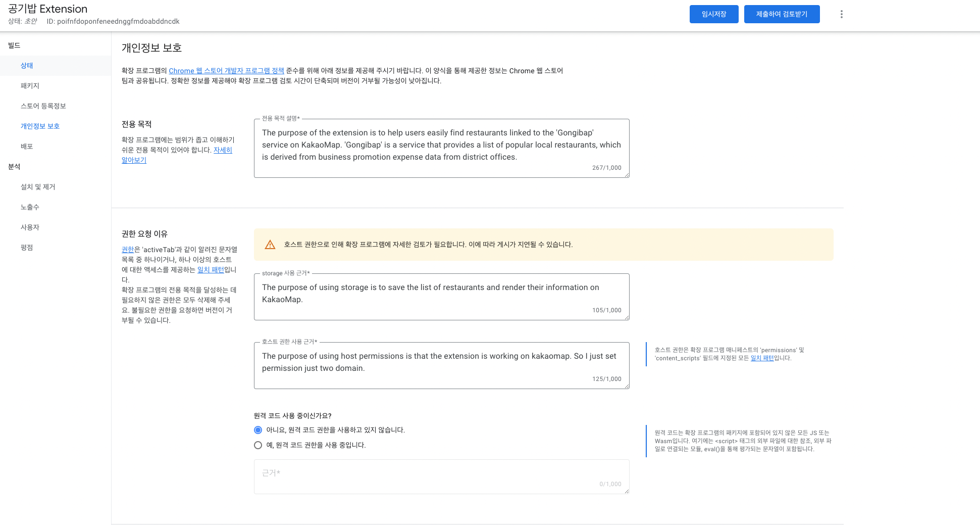This screenshot has width=980, height=525.
Task: Open the 패키지 sidebar item
Action: [x=30, y=86]
